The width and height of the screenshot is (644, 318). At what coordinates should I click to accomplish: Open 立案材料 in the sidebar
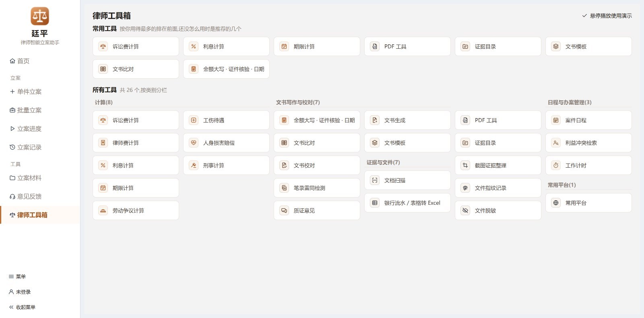(x=40, y=178)
